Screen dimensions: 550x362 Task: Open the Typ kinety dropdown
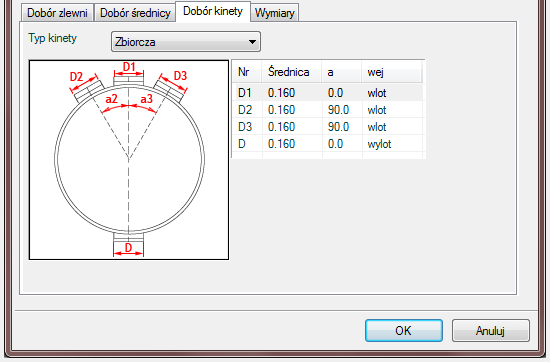[186, 42]
